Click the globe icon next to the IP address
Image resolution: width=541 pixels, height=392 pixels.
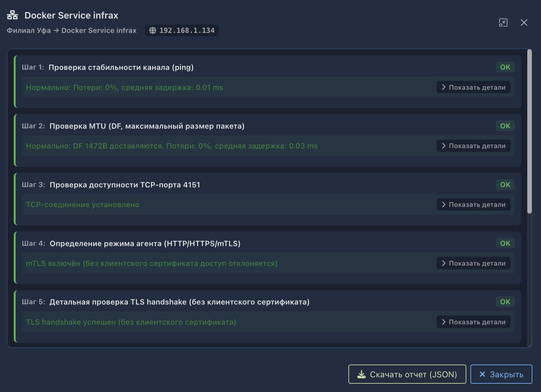tap(153, 30)
